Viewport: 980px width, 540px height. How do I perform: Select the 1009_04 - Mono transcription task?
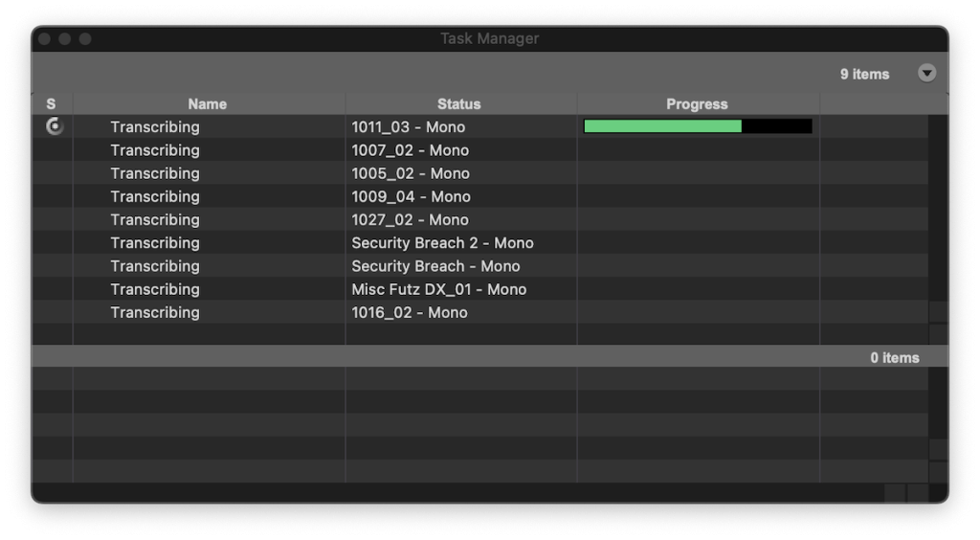coord(411,196)
